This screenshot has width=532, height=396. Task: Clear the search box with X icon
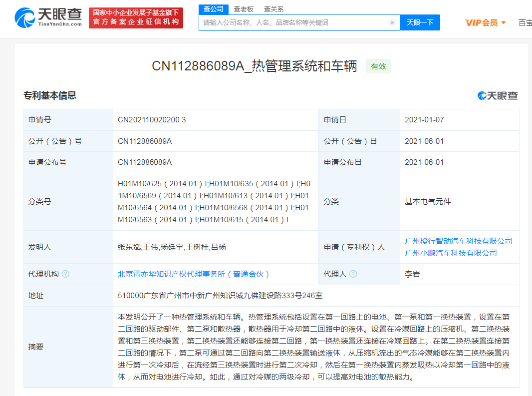pyautogui.click(x=392, y=22)
